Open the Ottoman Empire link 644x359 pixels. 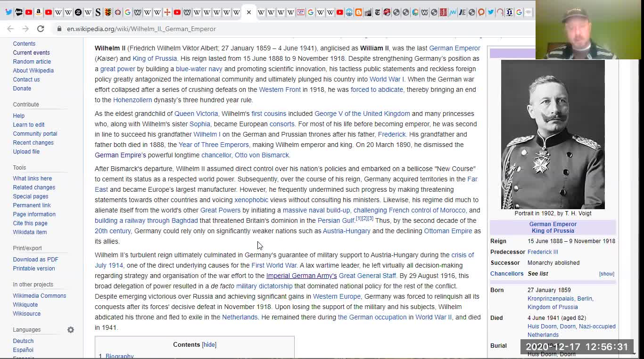(x=448, y=231)
